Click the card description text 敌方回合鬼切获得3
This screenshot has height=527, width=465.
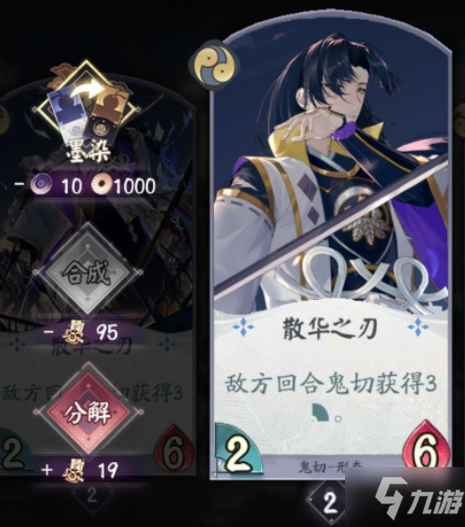[x=331, y=384]
